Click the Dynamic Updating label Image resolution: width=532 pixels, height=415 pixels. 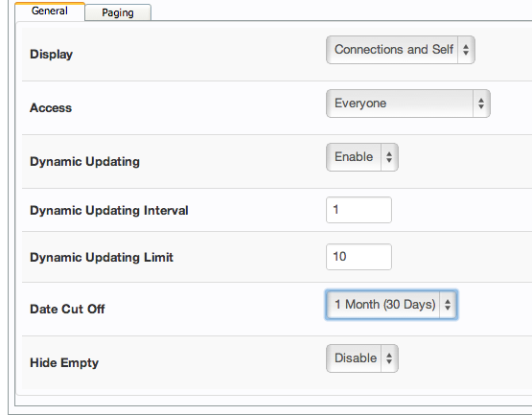[x=84, y=162]
